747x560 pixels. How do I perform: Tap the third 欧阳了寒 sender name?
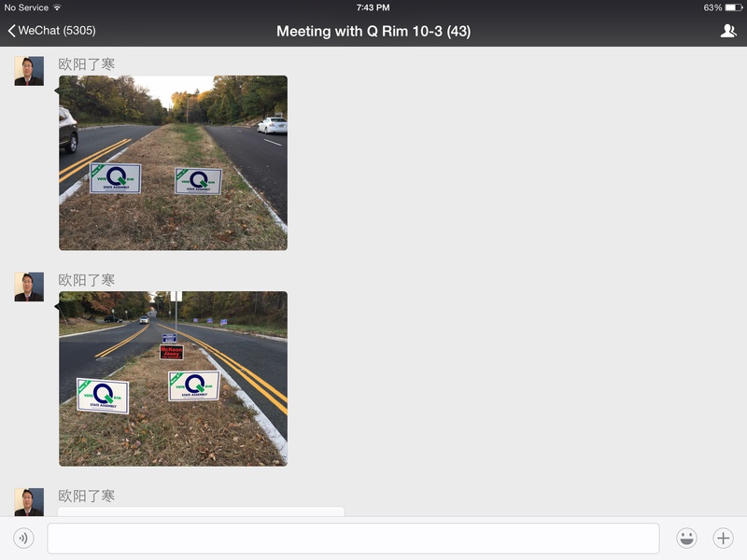[x=86, y=496]
